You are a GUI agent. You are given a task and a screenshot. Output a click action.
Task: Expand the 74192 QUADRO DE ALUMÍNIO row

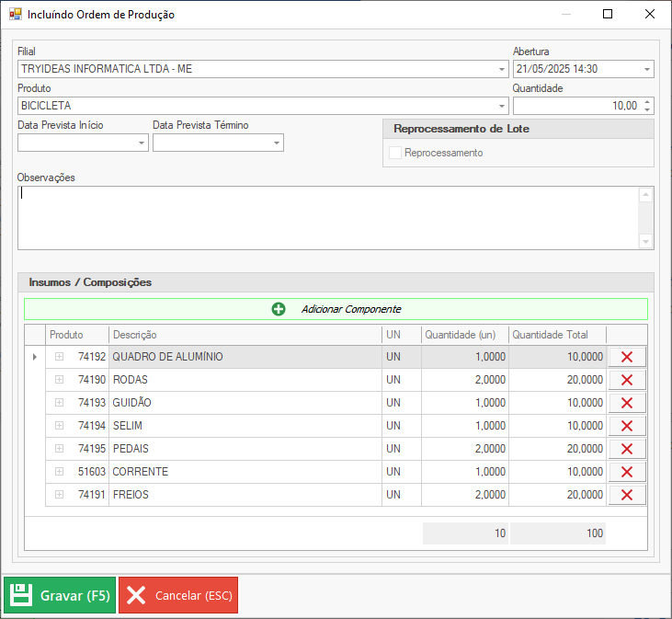[x=59, y=357]
